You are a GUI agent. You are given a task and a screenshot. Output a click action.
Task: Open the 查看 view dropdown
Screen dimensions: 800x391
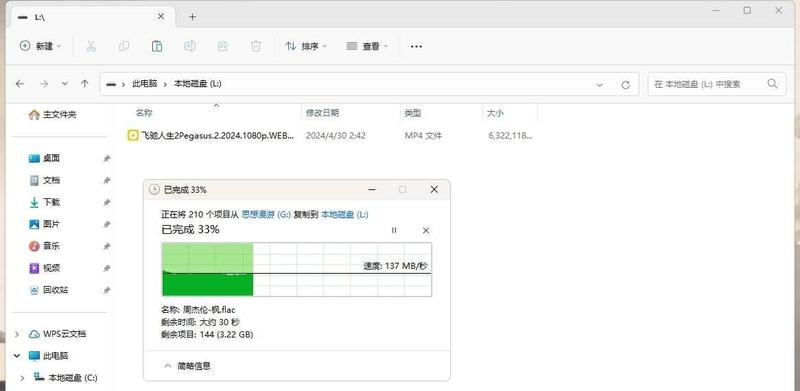(x=367, y=46)
